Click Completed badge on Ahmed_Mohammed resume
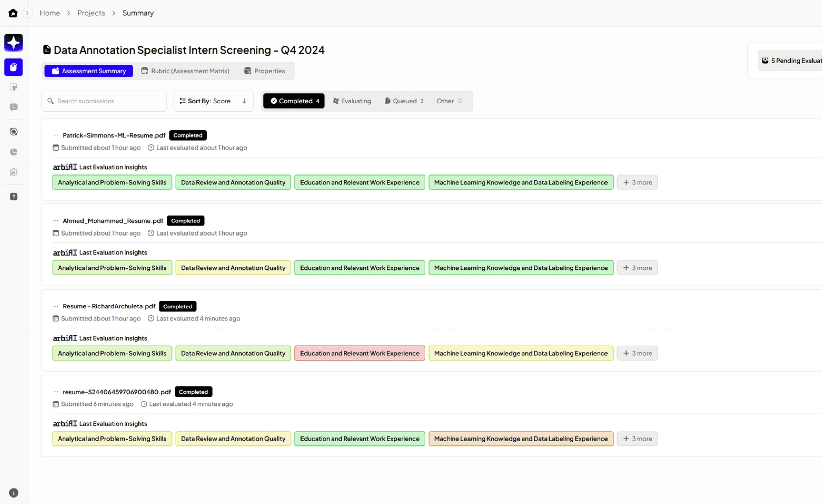 pyautogui.click(x=185, y=221)
